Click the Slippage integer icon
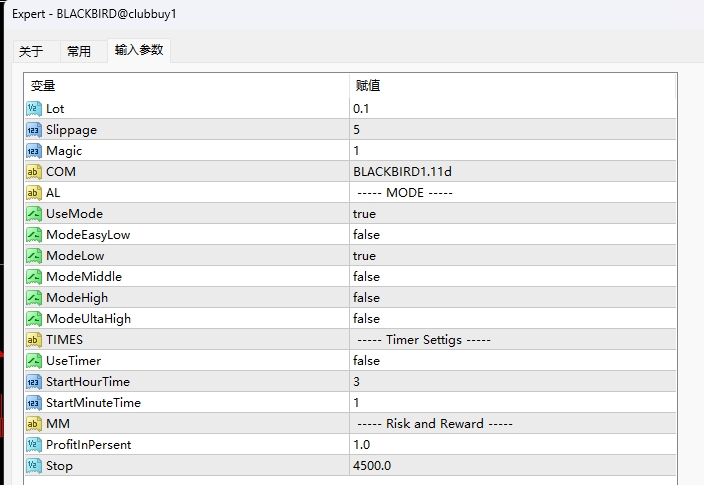Image resolution: width=704 pixels, height=485 pixels. pos(33,130)
